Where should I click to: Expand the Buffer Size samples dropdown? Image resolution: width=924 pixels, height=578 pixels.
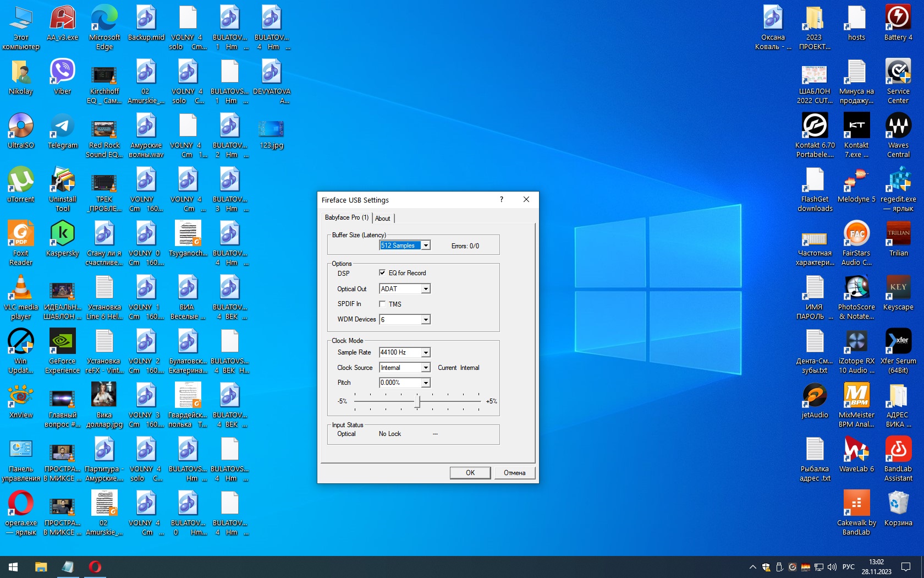click(426, 246)
